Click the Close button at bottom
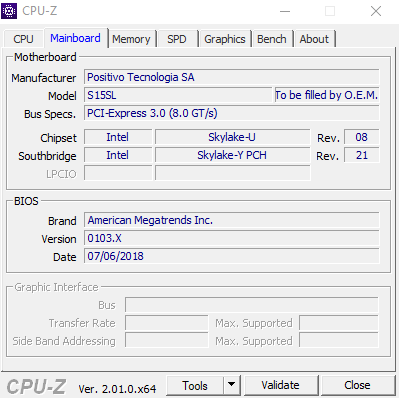 pyautogui.click(x=357, y=385)
